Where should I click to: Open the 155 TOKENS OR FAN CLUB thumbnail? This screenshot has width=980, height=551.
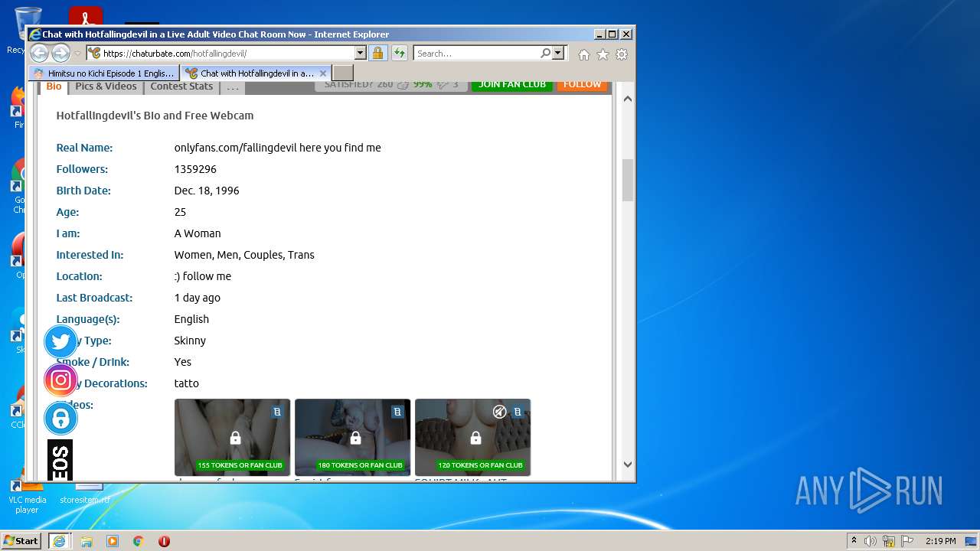(x=232, y=438)
